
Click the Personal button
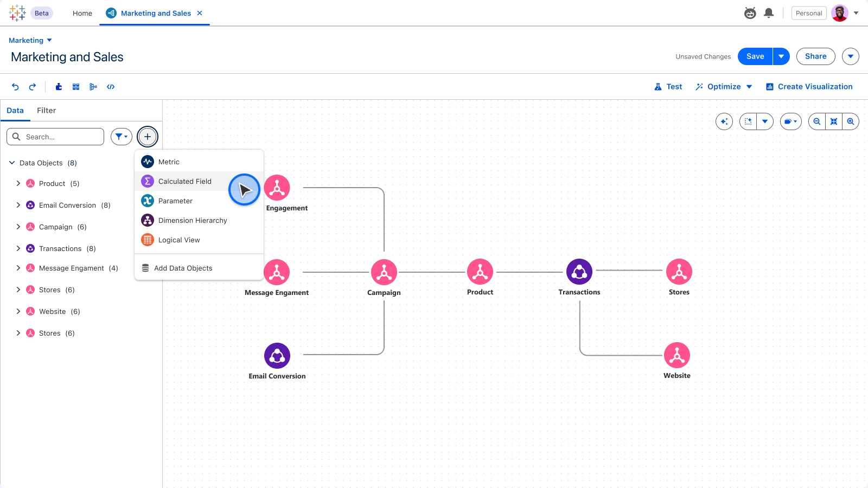809,13
